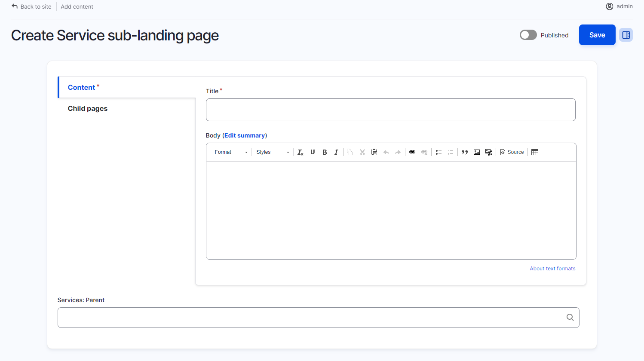Select the Content vertical tab

[127, 87]
